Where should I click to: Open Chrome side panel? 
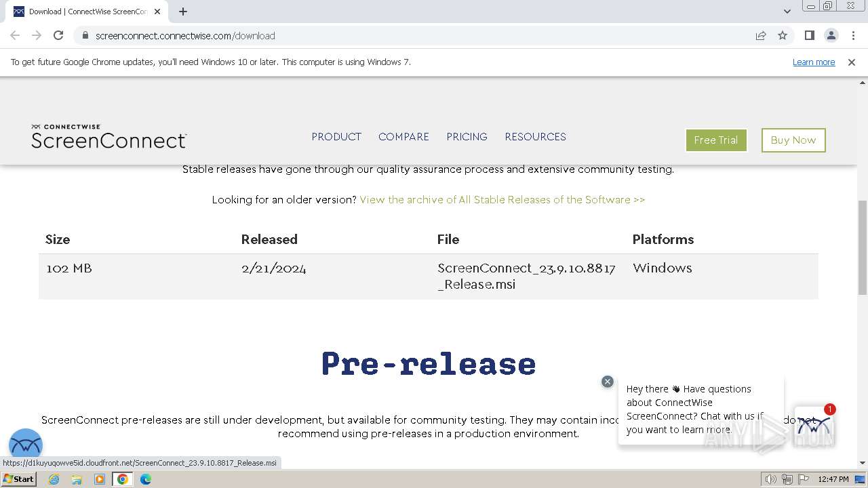tap(809, 35)
